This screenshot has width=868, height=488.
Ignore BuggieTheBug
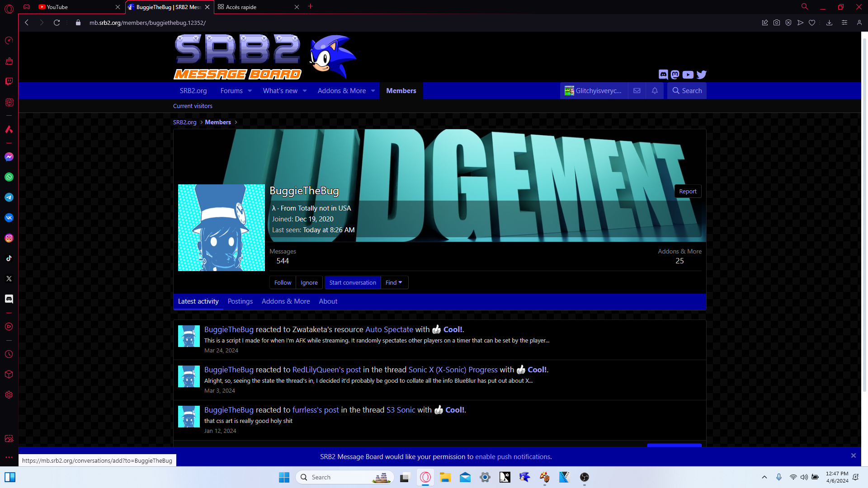point(309,282)
